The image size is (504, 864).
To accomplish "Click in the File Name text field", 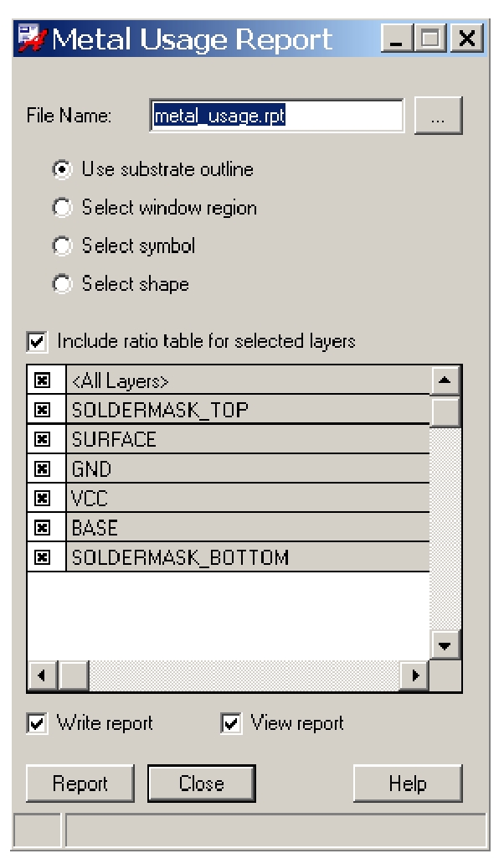I will [276, 118].
